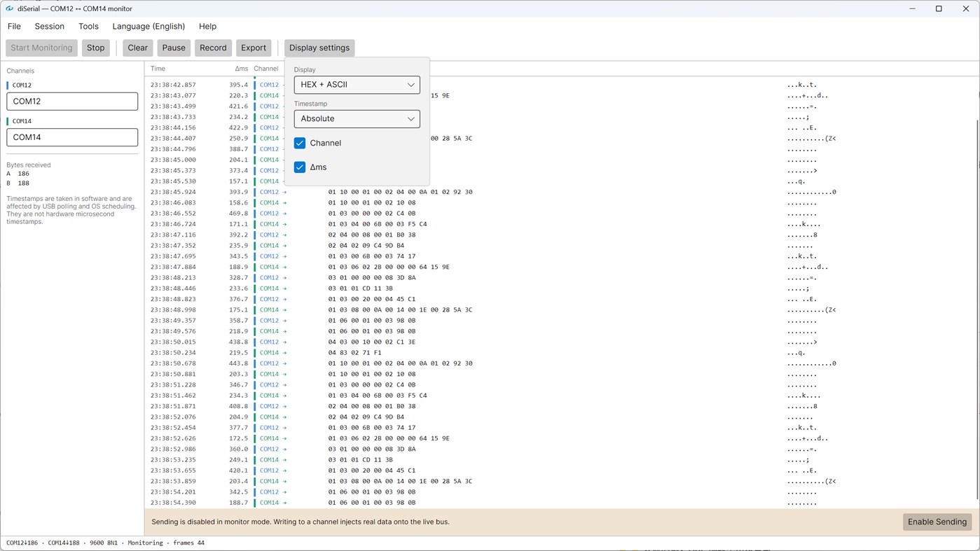Image resolution: width=980 pixels, height=551 pixels.
Task: Click the hex data of the 23:38:47.884 row
Action: 389,267
